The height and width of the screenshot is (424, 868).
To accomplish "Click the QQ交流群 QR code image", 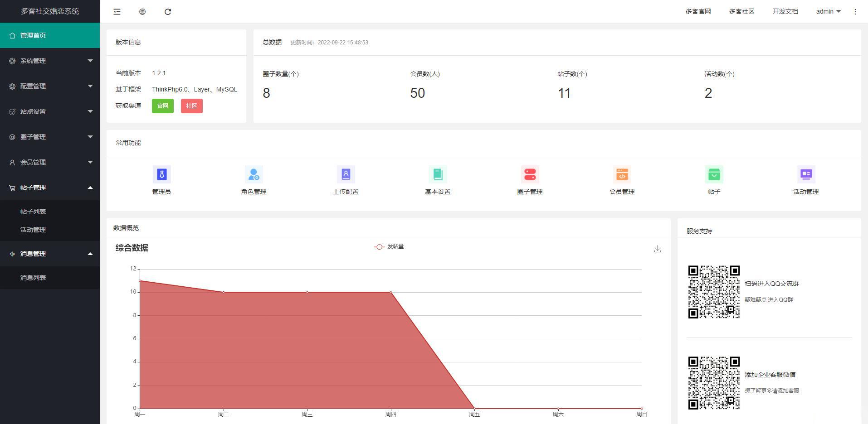I will click(714, 292).
